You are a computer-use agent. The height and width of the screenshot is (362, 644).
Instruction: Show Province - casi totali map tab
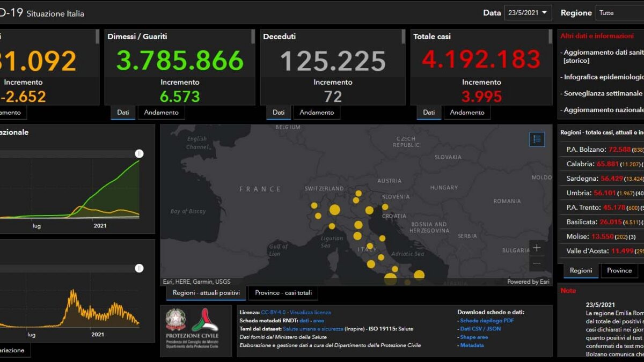click(x=283, y=293)
